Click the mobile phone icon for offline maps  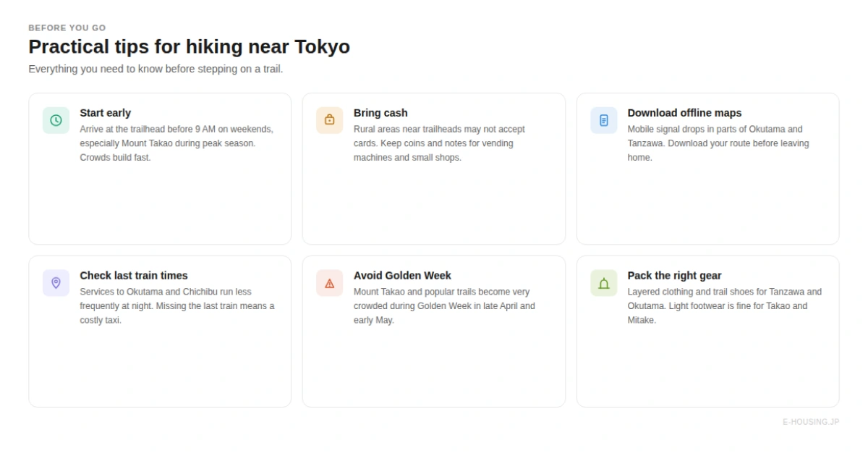(603, 120)
